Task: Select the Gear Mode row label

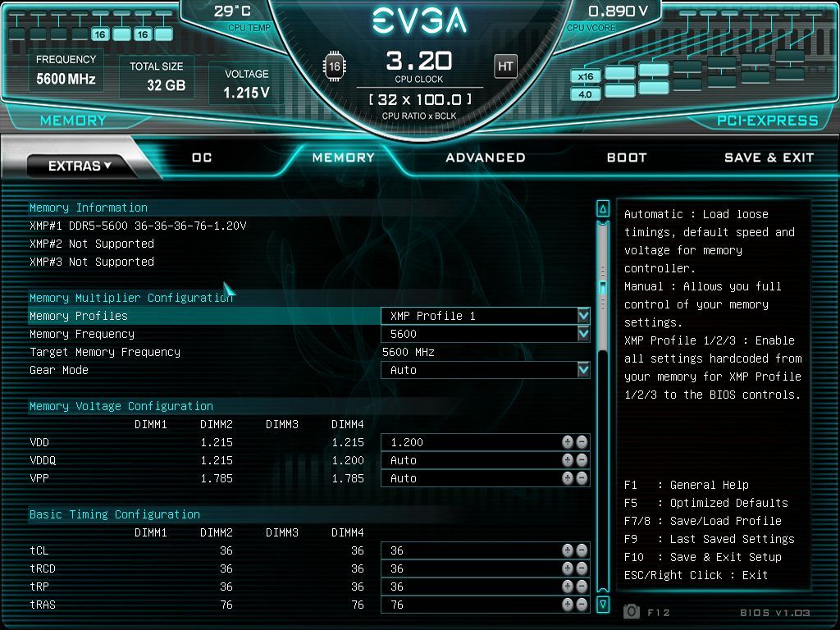Action: click(x=59, y=370)
